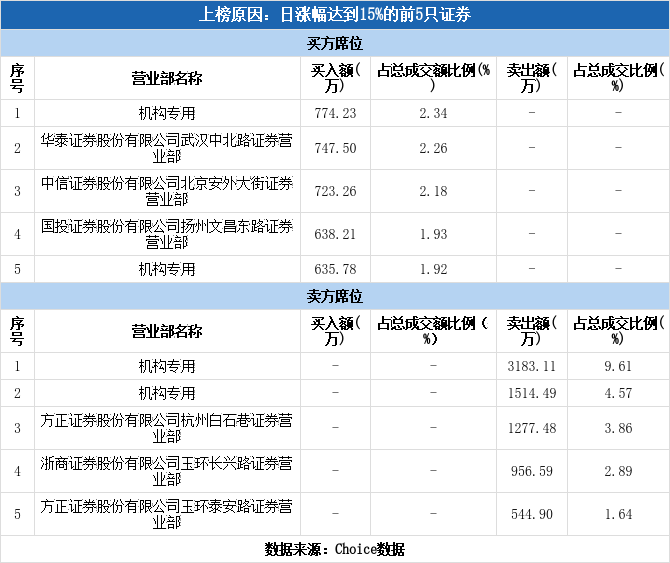Image resolution: width=670 pixels, height=563 pixels.
Task: Click buy ratio 2.18
Action: tap(433, 191)
